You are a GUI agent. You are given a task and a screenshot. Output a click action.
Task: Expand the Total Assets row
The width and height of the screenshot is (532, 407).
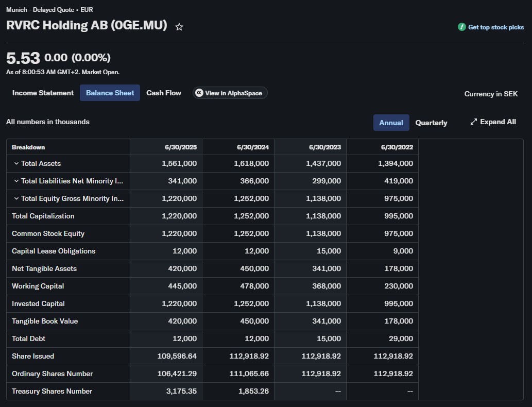(x=16, y=163)
